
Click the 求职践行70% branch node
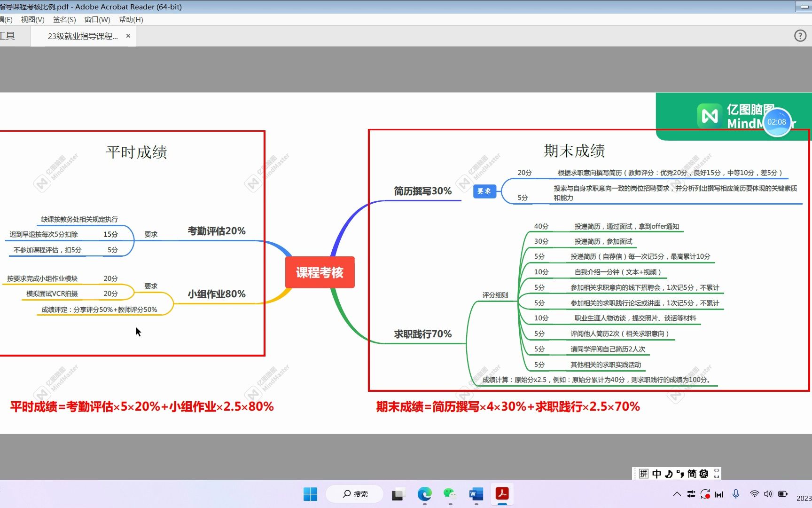pyautogui.click(x=422, y=334)
